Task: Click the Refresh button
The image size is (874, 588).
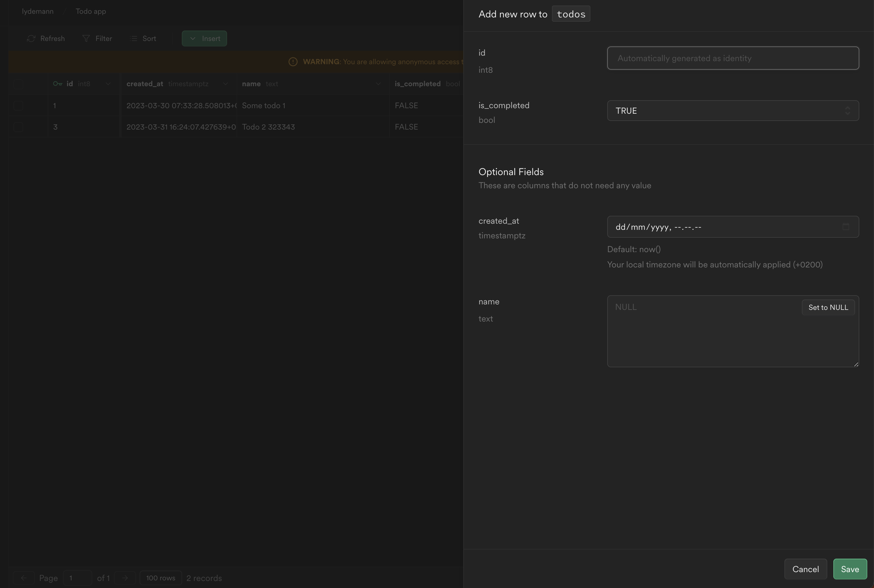Action: coord(46,39)
